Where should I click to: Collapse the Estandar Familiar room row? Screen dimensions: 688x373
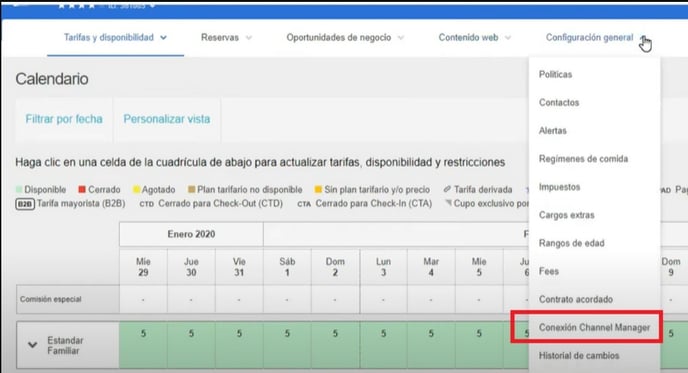click(x=32, y=344)
